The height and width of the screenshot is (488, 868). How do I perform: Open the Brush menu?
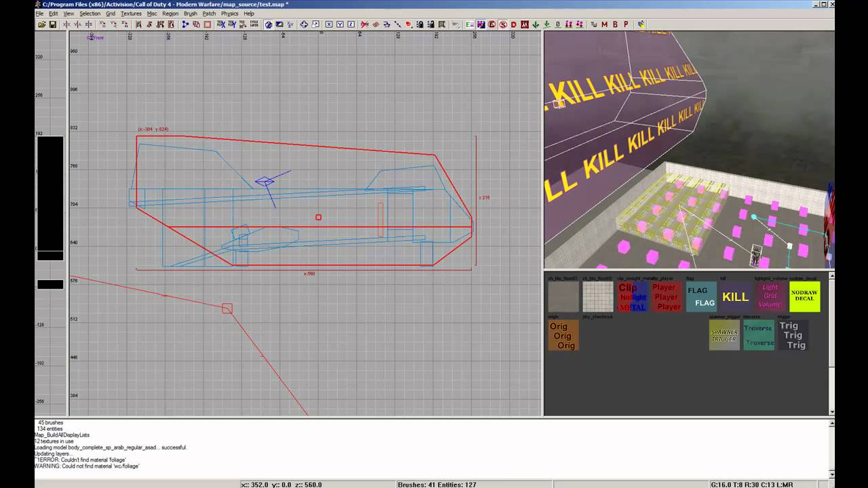[191, 14]
